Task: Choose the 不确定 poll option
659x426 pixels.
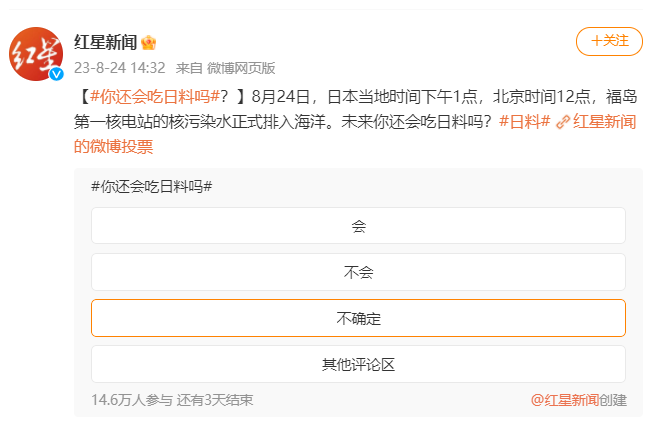Action: (x=358, y=318)
